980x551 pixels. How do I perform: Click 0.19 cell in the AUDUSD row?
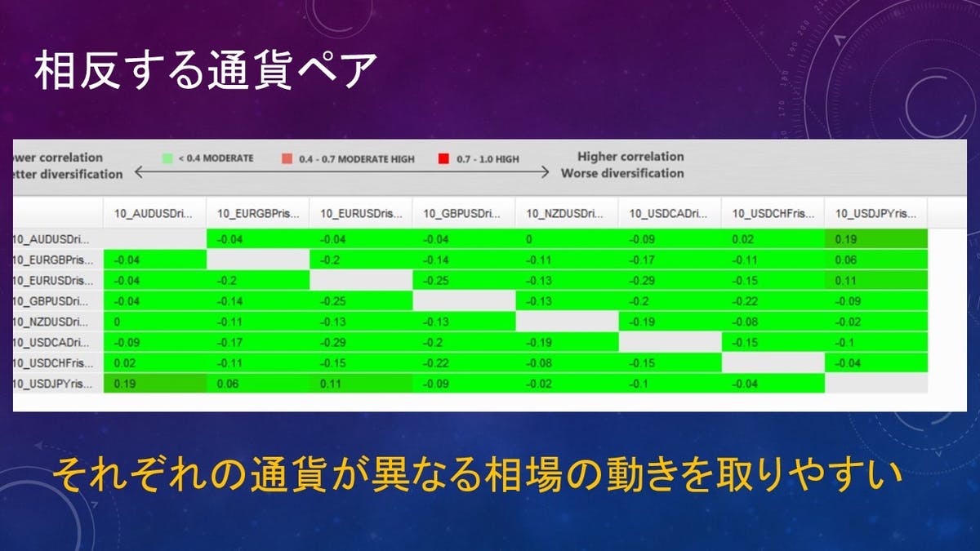875,239
